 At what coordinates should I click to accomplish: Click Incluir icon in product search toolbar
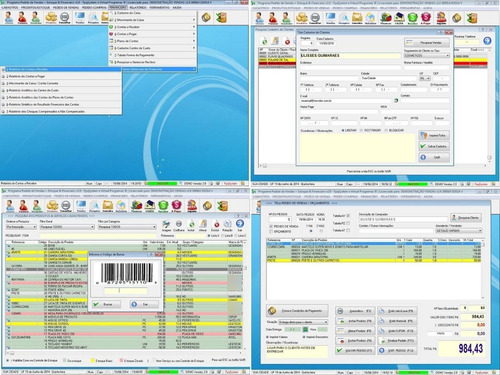[x=191, y=225]
